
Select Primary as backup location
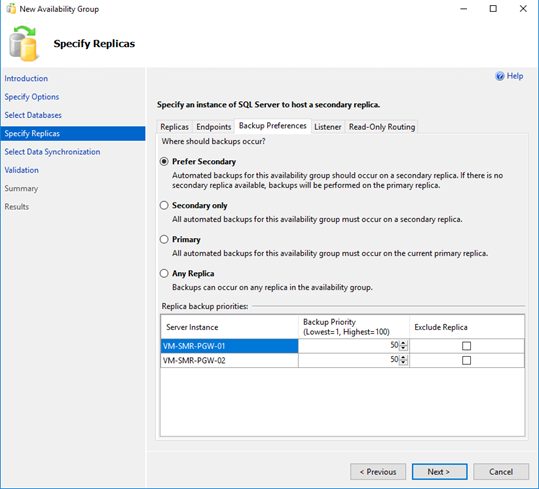pyautogui.click(x=164, y=240)
